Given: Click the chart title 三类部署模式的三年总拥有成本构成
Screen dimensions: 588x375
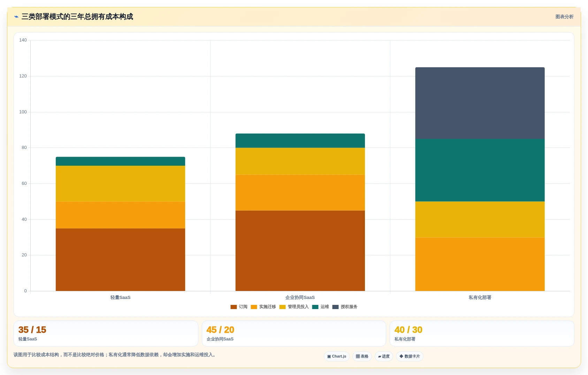Looking at the screenshot, I should 77,17.
